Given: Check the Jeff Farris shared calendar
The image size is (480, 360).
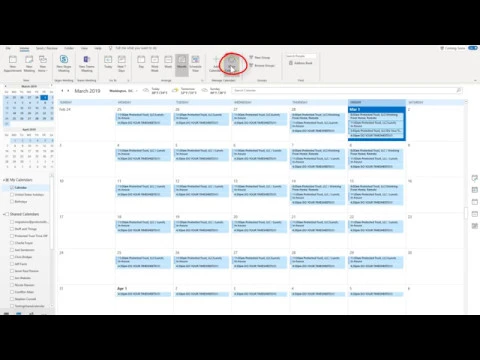Looking at the screenshot, I should 12,264.
